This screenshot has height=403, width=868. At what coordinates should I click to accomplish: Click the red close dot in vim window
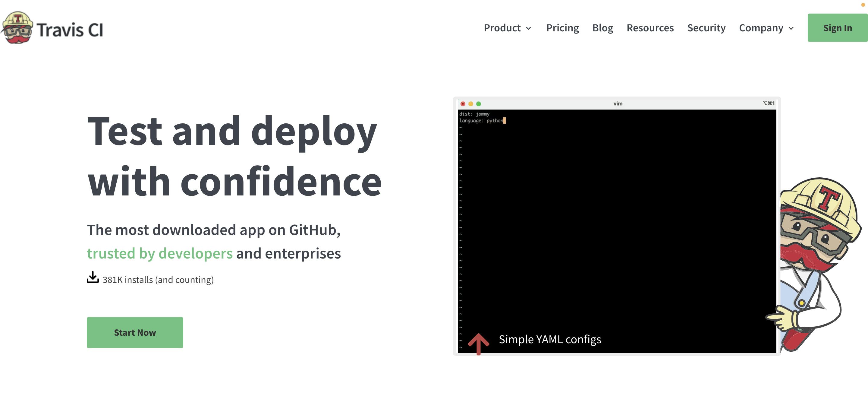tap(463, 104)
